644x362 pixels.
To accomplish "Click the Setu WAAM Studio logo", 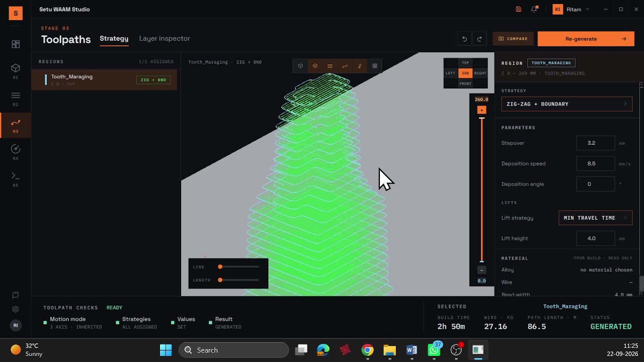I will point(16,14).
